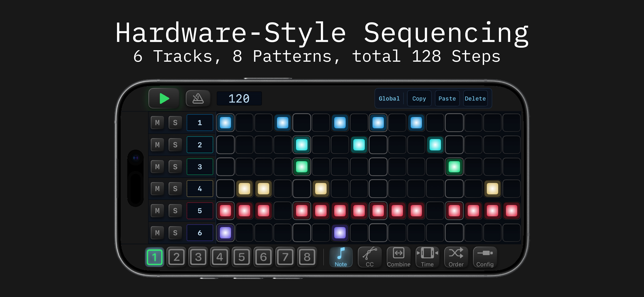Select the Order shuffle icon
The width and height of the screenshot is (644, 297).
(x=456, y=257)
